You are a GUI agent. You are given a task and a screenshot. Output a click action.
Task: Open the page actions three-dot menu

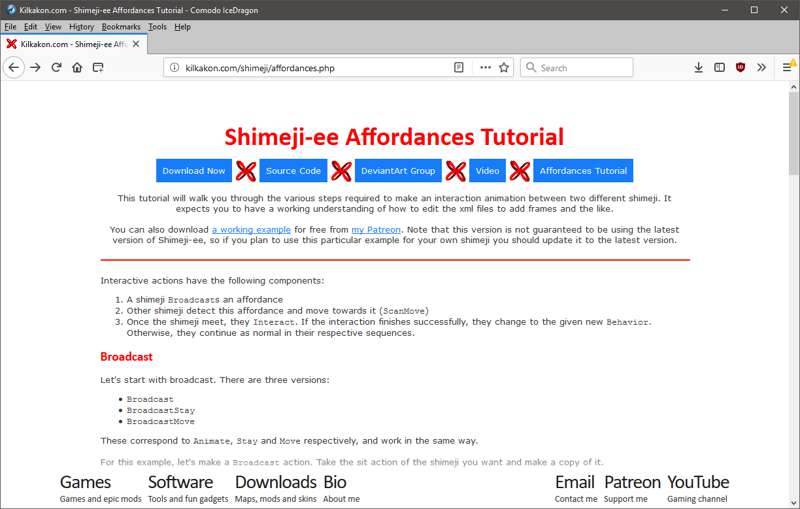click(x=485, y=67)
